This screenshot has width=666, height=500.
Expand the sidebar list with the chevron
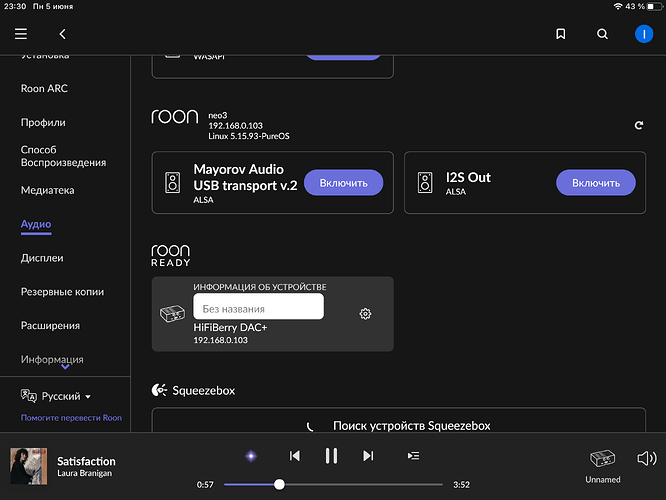point(66,367)
